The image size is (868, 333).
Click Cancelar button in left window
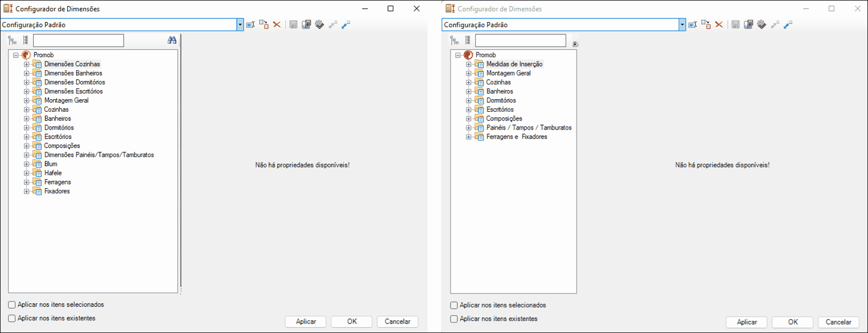398,321
